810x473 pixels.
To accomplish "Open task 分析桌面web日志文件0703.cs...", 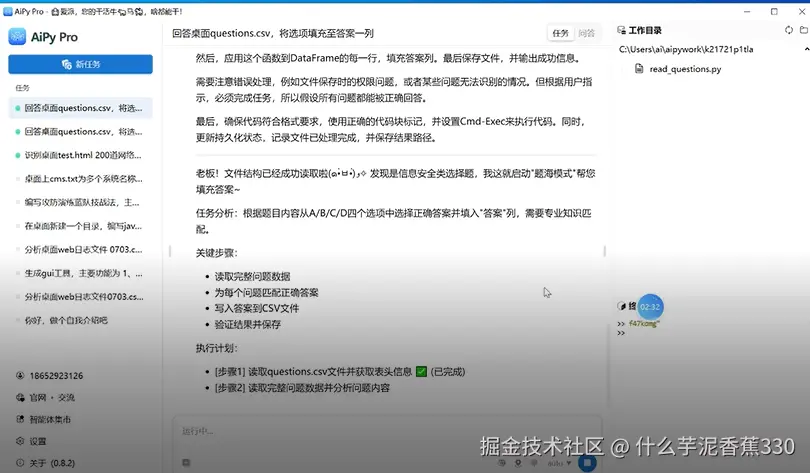I will click(x=81, y=297).
